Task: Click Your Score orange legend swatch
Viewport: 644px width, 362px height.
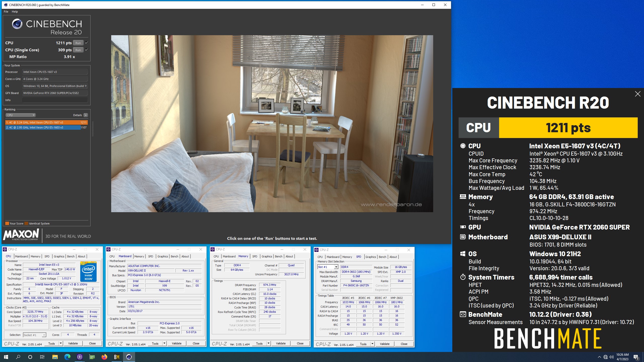Action: coord(7,223)
